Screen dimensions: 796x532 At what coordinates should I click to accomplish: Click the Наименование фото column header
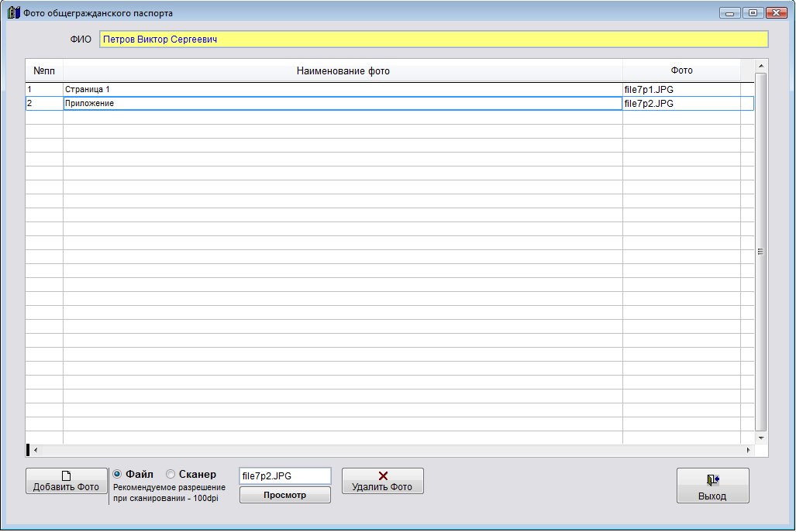pyautogui.click(x=343, y=70)
